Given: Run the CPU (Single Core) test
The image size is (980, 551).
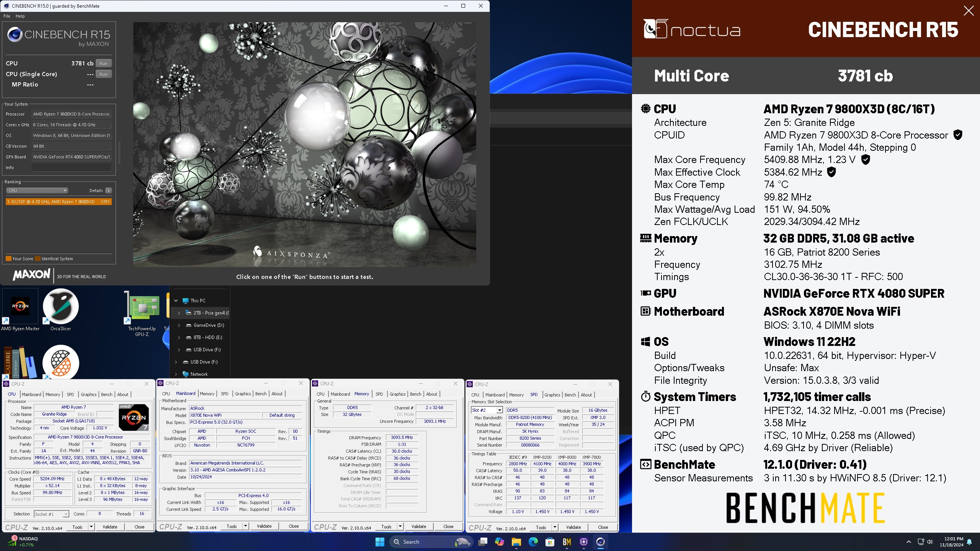Looking at the screenshot, I should pos(103,74).
